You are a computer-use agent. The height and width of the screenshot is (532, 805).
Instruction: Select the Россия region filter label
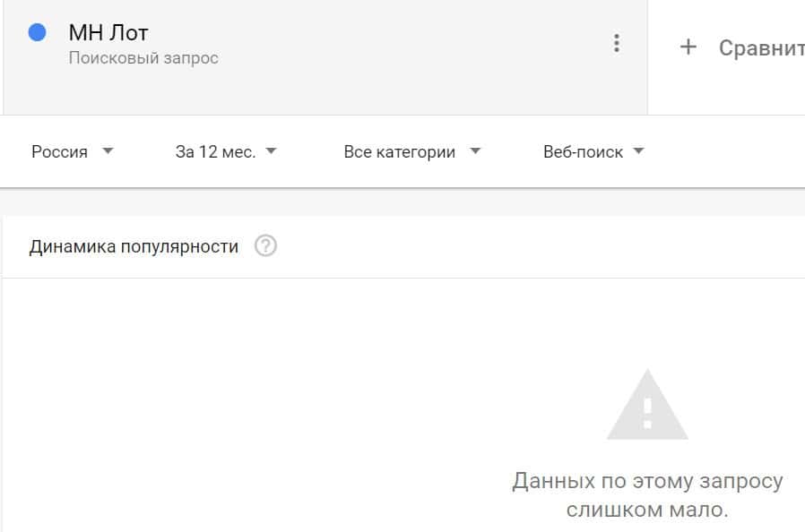pyautogui.click(x=59, y=152)
